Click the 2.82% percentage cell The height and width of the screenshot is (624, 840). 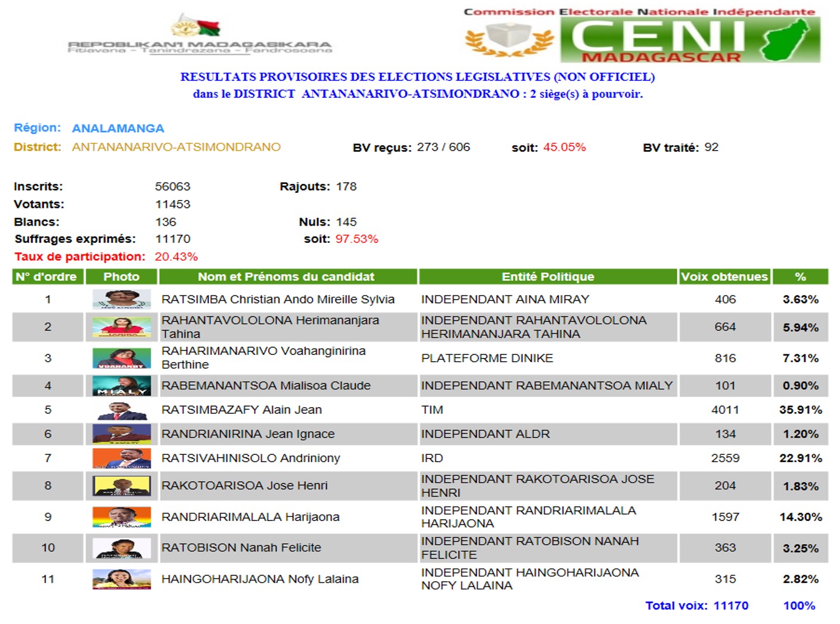801,579
